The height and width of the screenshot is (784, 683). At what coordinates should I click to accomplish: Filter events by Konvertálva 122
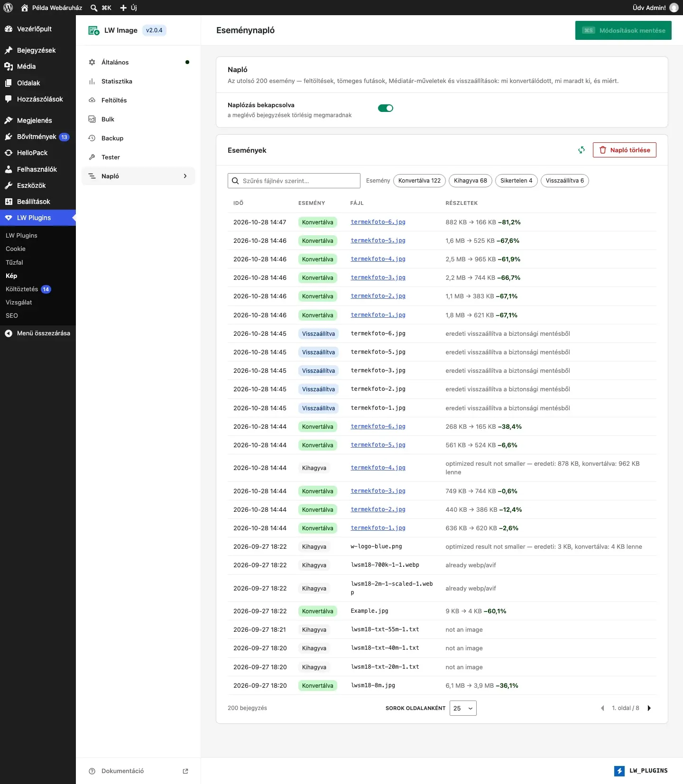click(419, 181)
